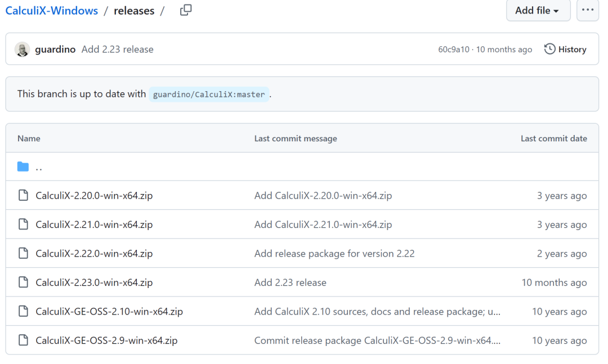Click the file icon beside CalculiX-2.20.0-win-x64.zip
The width and height of the screenshot is (608, 364).
(23, 195)
